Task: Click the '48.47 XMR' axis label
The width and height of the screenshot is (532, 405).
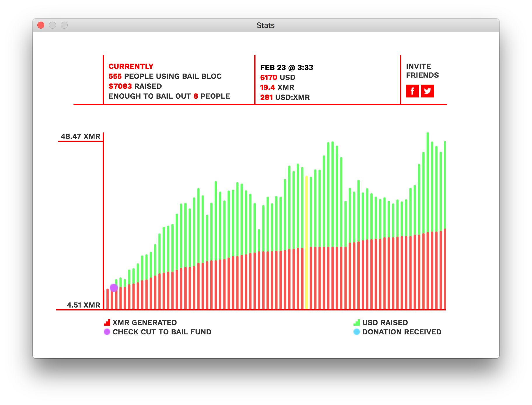Action: point(80,136)
